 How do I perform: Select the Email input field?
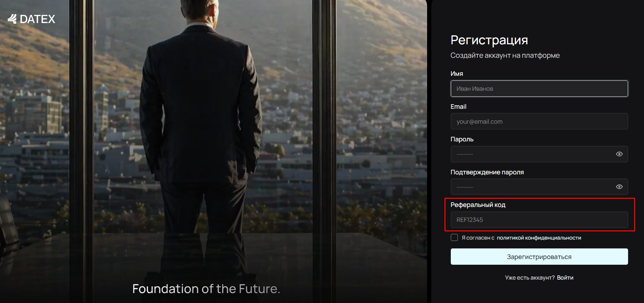[539, 121]
